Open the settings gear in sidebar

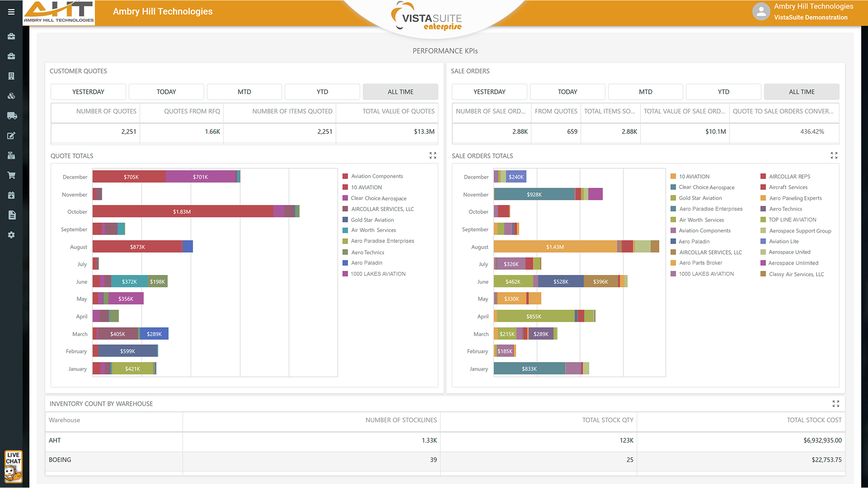11,235
